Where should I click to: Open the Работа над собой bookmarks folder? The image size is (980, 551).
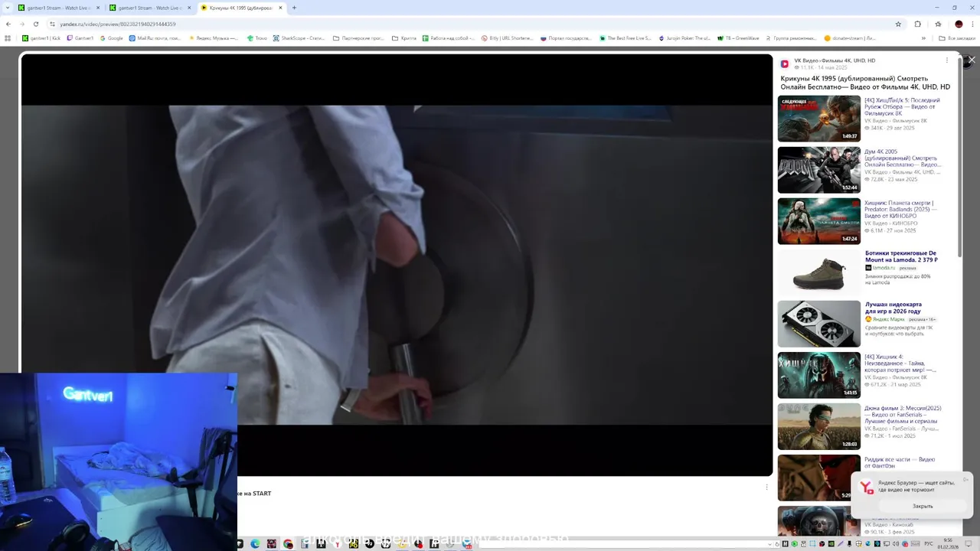coord(449,37)
